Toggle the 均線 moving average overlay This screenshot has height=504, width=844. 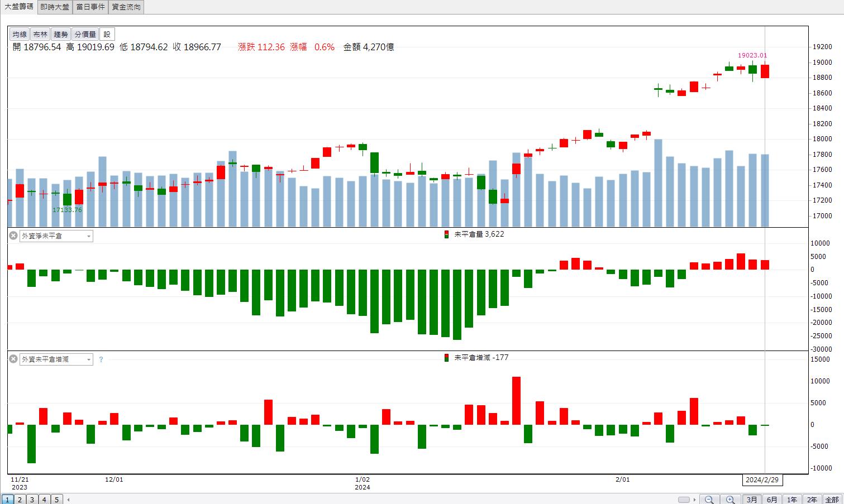pyautogui.click(x=20, y=35)
